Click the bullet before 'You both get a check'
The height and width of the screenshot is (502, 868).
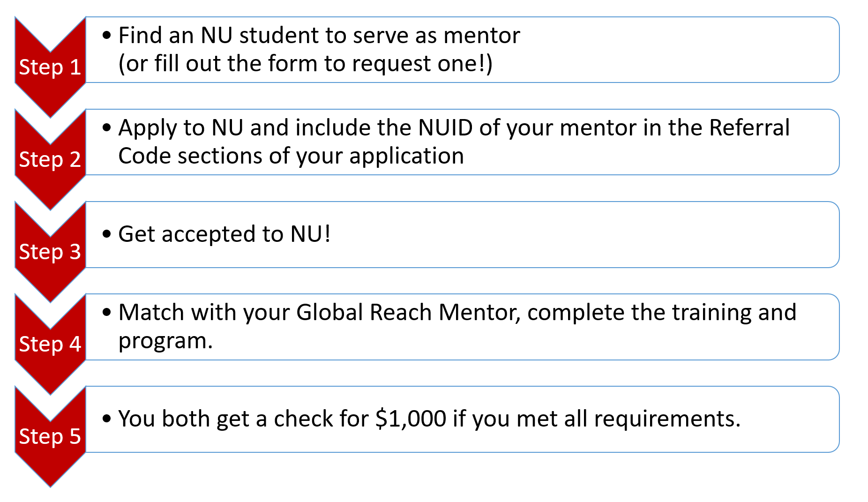point(107,419)
